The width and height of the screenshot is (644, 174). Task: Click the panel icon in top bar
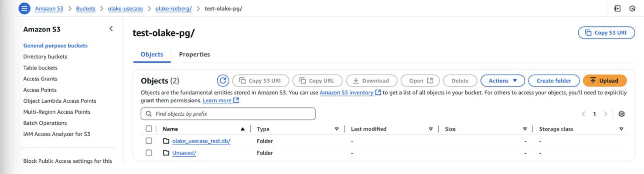click(617, 8)
